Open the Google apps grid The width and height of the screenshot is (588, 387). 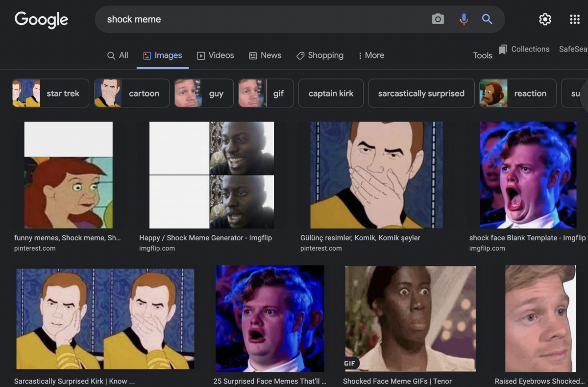tap(574, 19)
